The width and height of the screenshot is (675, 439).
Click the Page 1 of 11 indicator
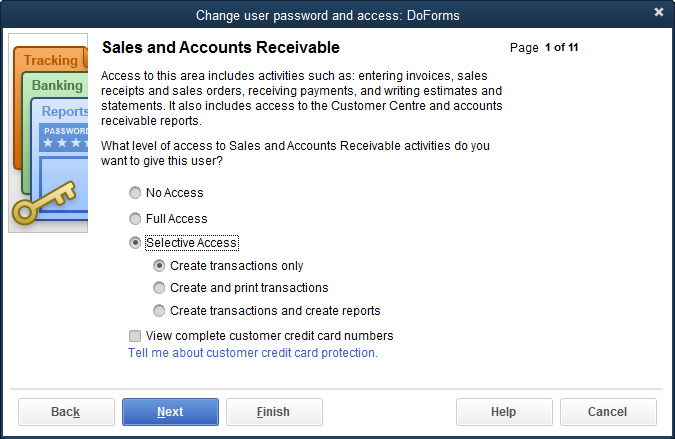pyautogui.click(x=544, y=48)
